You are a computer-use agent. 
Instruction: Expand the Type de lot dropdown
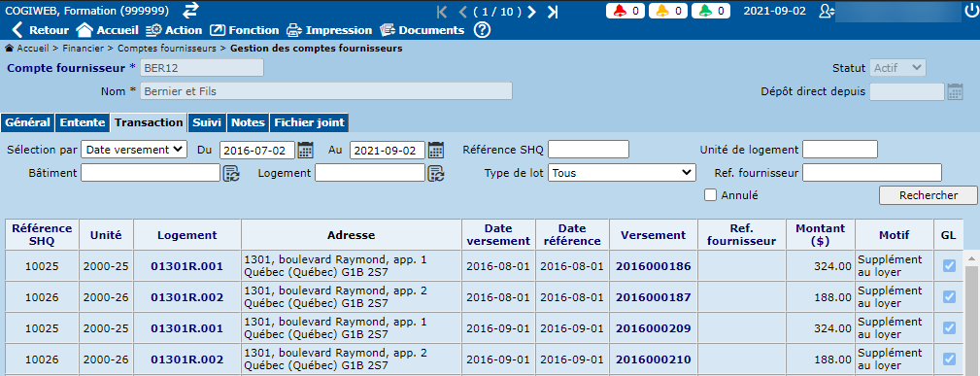(x=622, y=173)
